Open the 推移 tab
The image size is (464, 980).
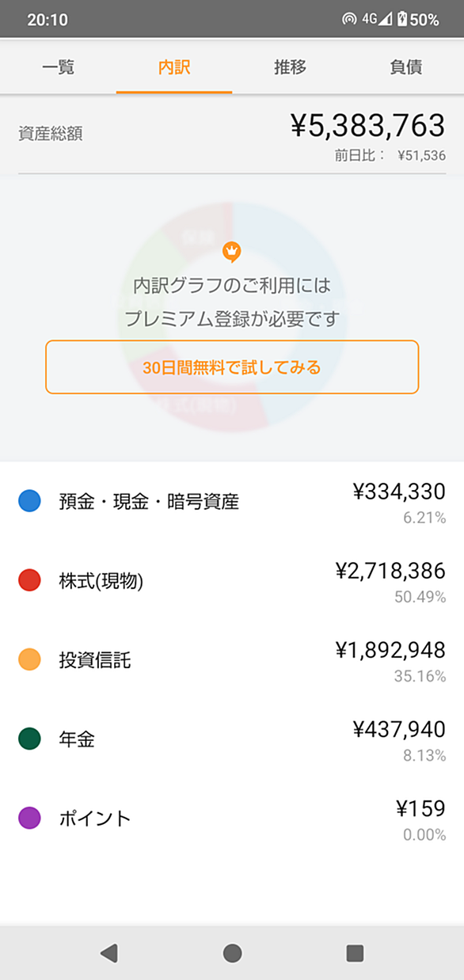click(290, 66)
